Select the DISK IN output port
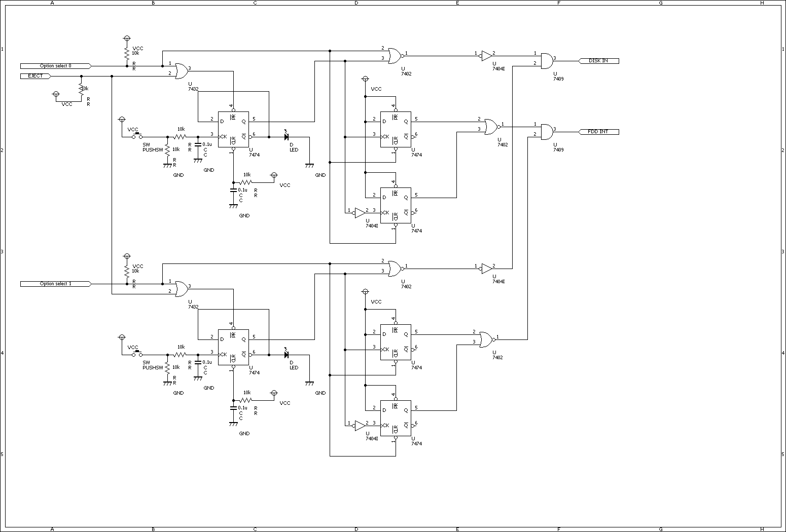This screenshot has height=532, width=786. click(x=598, y=61)
